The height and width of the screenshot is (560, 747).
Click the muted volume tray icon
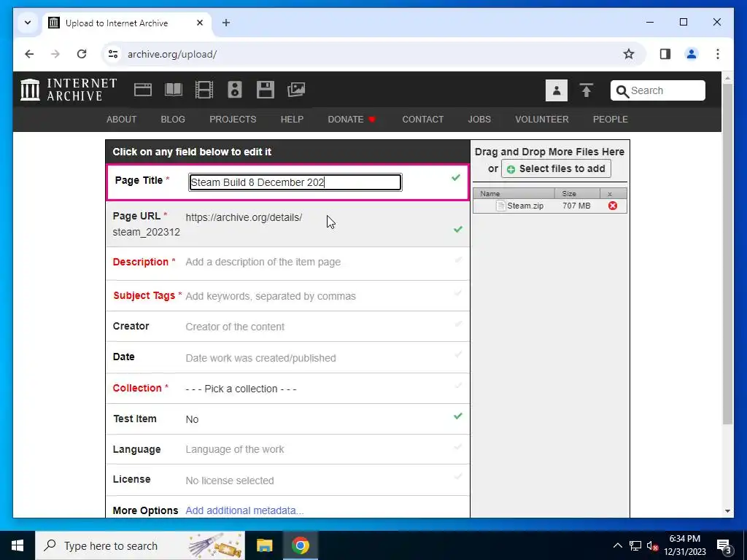(651, 545)
